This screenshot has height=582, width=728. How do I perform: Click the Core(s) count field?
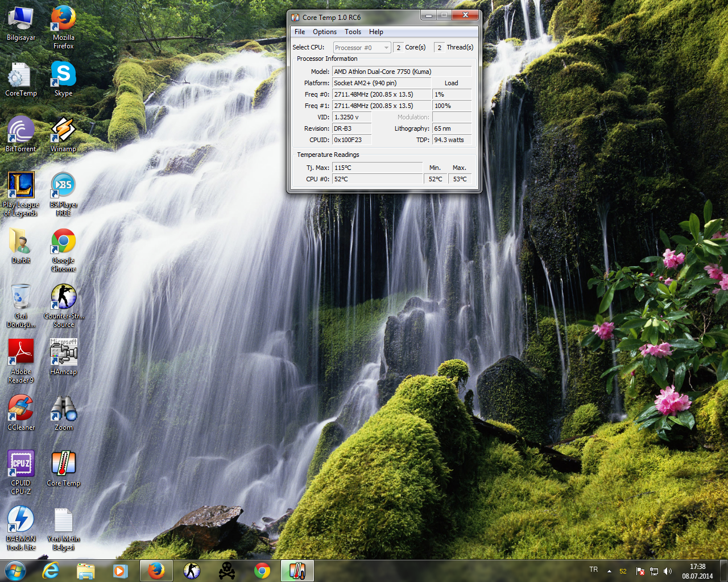click(x=398, y=48)
